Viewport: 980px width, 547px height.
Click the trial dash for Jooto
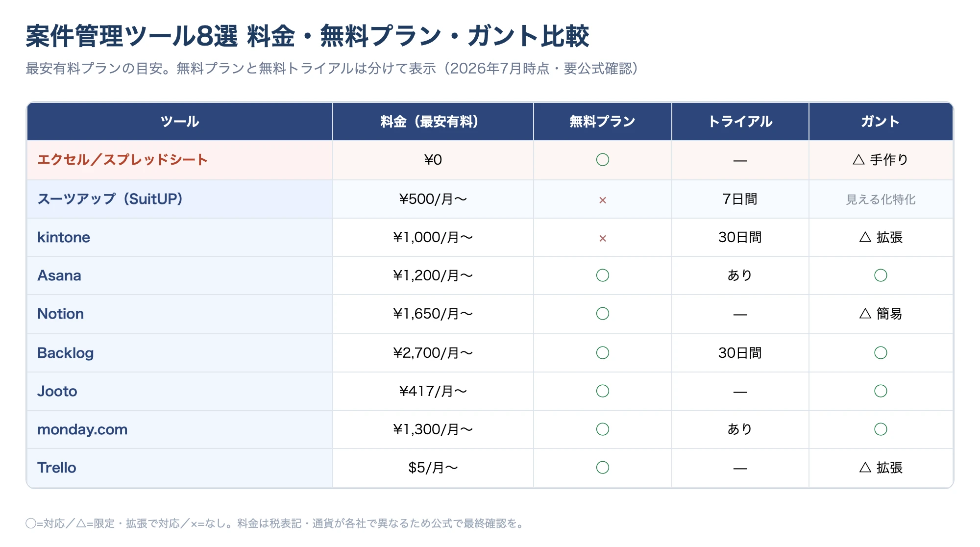tap(740, 392)
